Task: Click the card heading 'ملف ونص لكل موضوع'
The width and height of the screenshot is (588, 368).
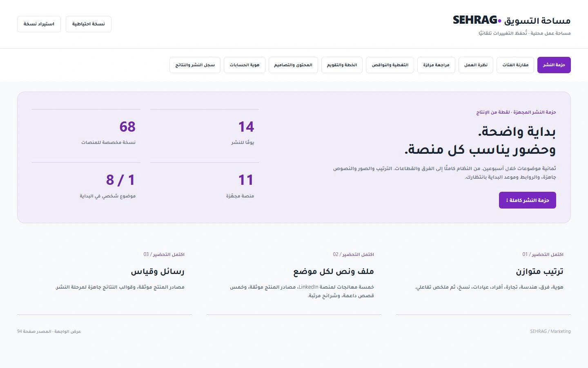Action: 334,271
